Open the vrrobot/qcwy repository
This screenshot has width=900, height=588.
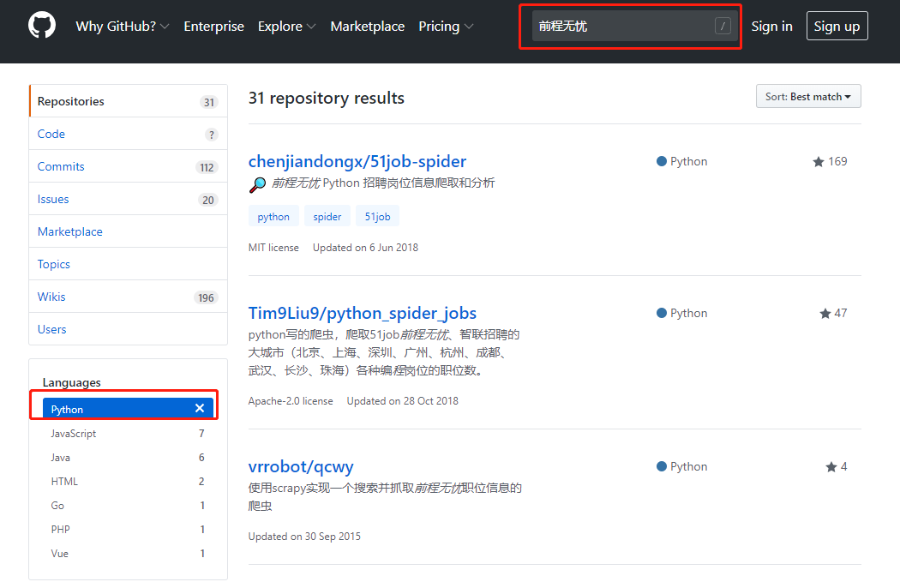point(301,466)
